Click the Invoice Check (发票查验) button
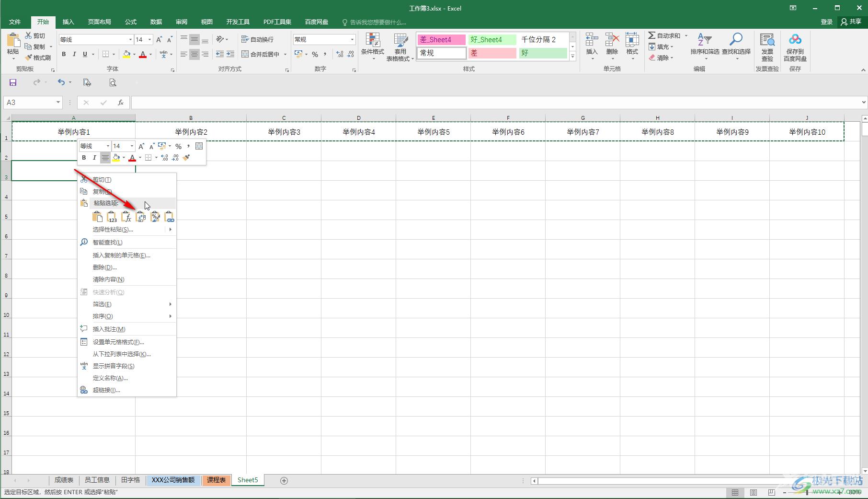The height and width of the screenshot is (499, 868). pyautogui.click(x=767, y=47)
